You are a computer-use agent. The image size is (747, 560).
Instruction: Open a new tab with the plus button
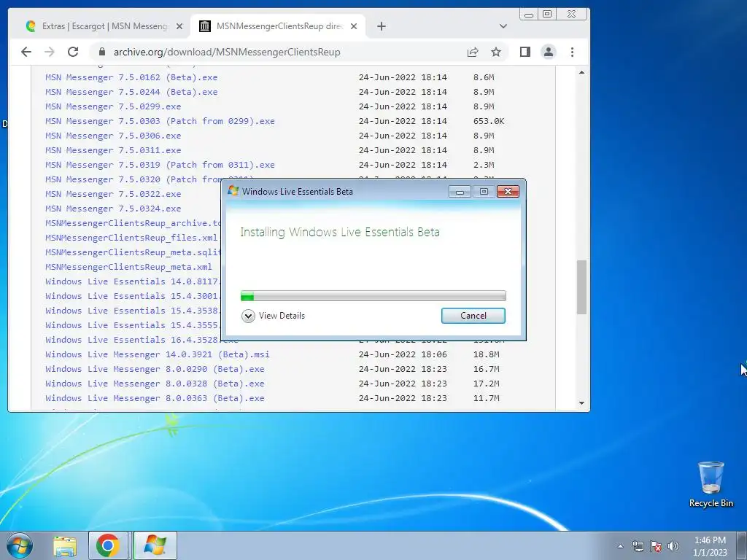[381, 26]
